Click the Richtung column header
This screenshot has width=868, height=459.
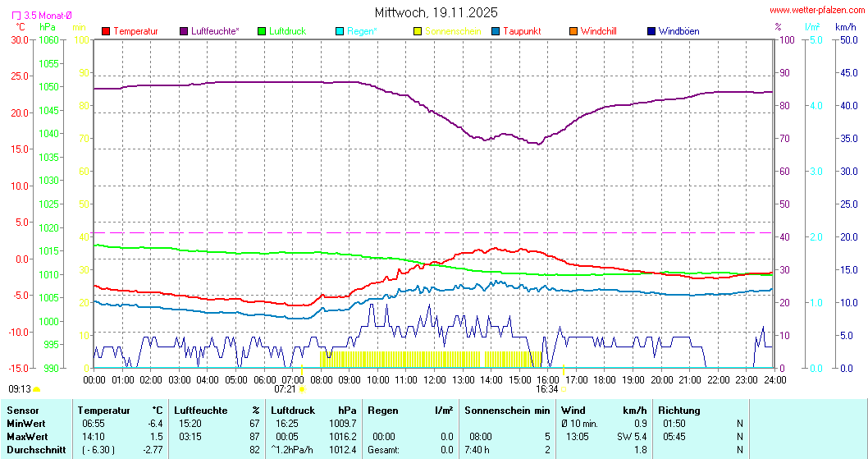coord(678,411)
